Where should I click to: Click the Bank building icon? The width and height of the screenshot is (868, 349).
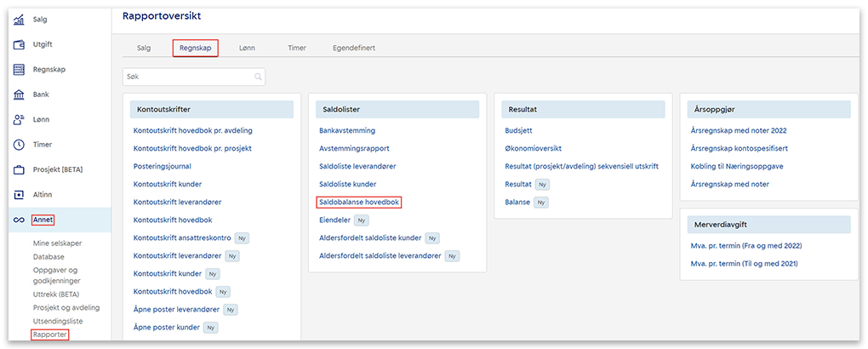[x=19, y=94]
